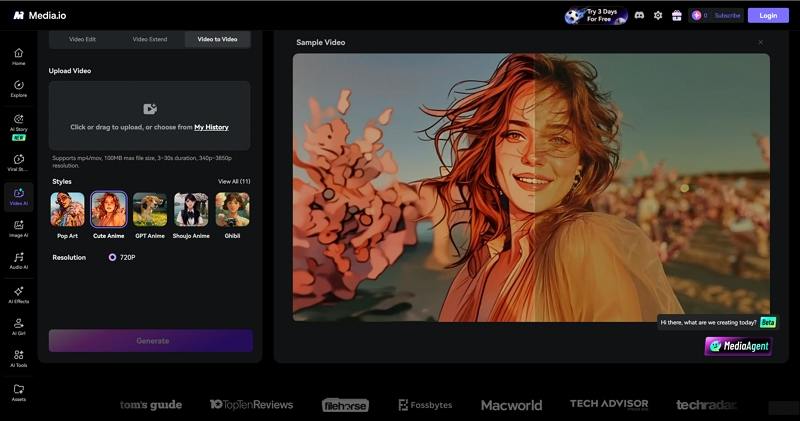
Task: Open the Viral Styles sidebar item
Action: [18, 162]
